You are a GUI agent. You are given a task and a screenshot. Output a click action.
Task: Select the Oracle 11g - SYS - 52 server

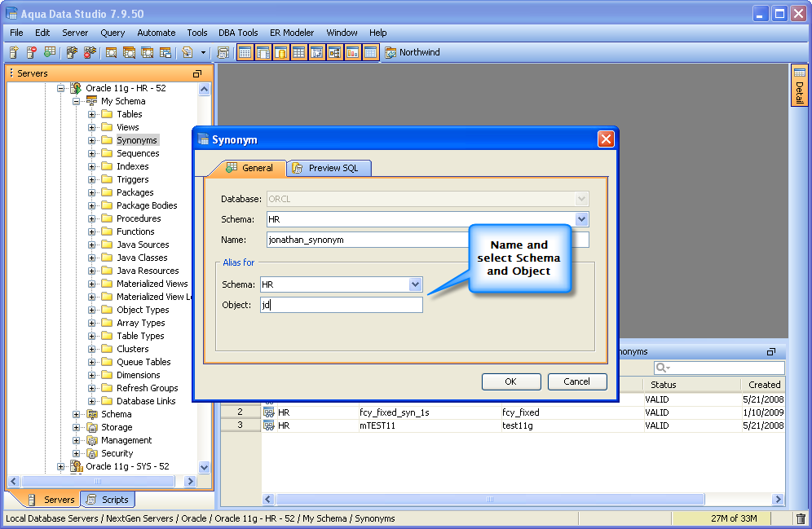pyautogui.click(x=127, y=466)
